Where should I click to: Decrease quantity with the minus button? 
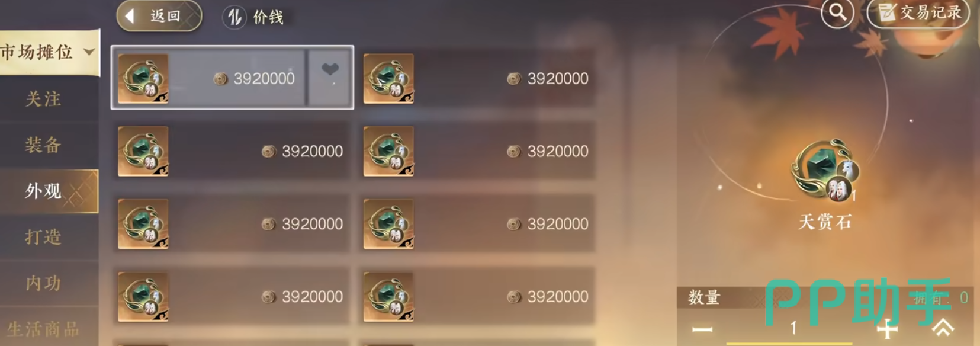point(702,328)
